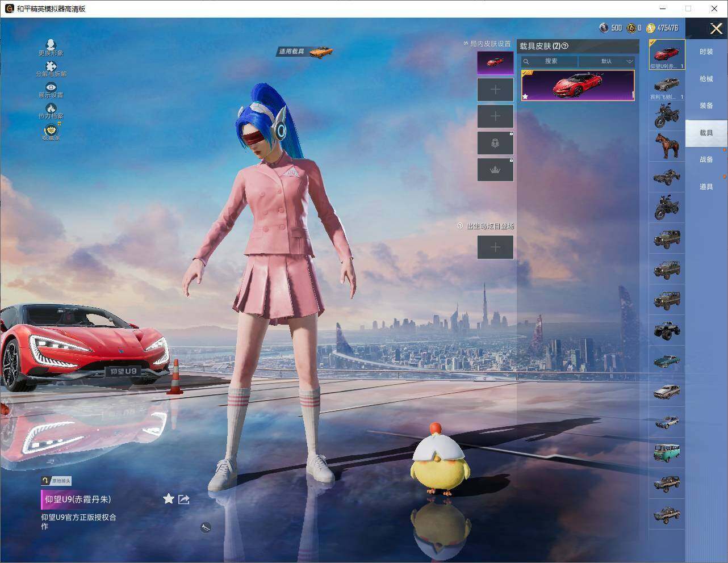Open the 战备 tab

coord(706,159)
